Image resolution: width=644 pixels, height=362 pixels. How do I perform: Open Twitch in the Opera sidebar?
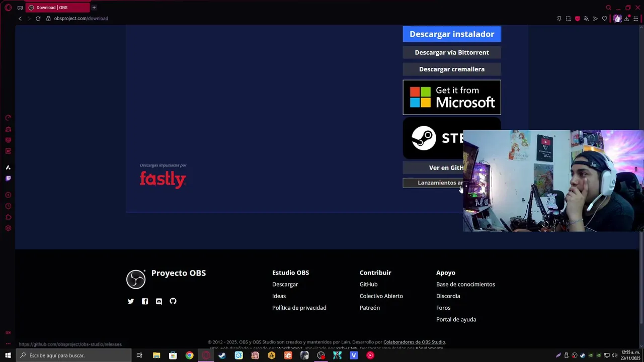[x=8, y=178]
